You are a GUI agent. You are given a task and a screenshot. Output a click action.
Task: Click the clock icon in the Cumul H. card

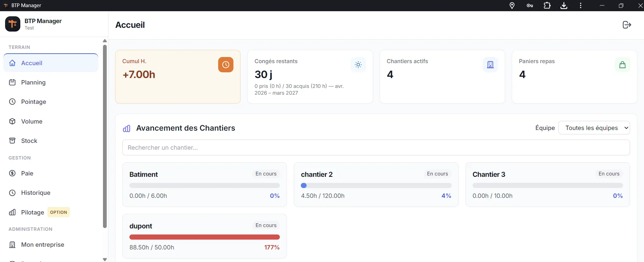226,64
